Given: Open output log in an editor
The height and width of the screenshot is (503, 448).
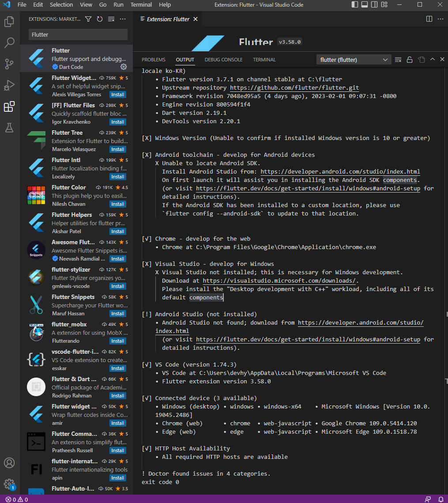Looking at the screenshot, I should click(420, 59).
